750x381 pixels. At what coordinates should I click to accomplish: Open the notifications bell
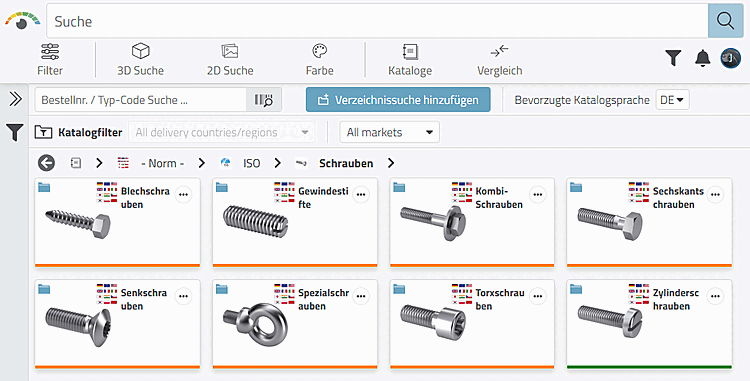pos(702,58)
